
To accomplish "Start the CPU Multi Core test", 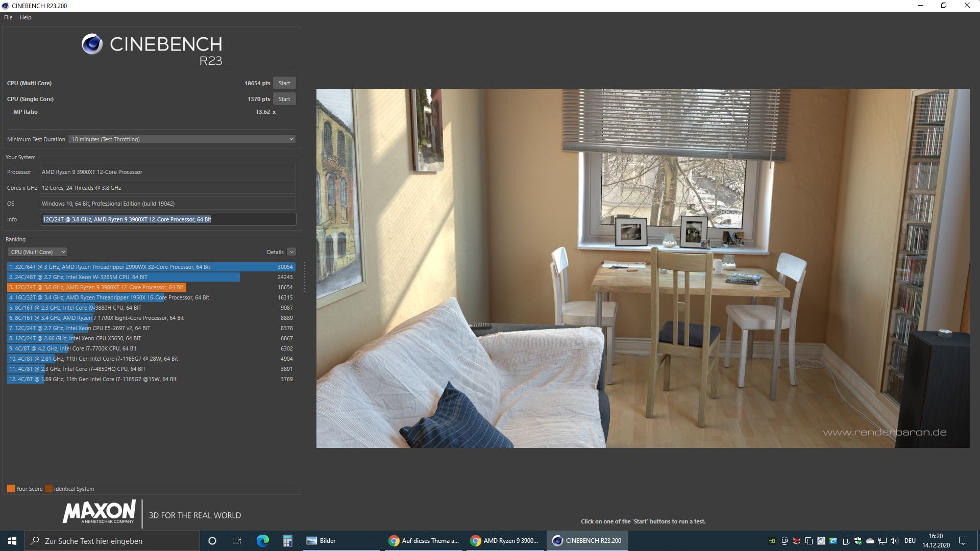I will coord(284,83).
